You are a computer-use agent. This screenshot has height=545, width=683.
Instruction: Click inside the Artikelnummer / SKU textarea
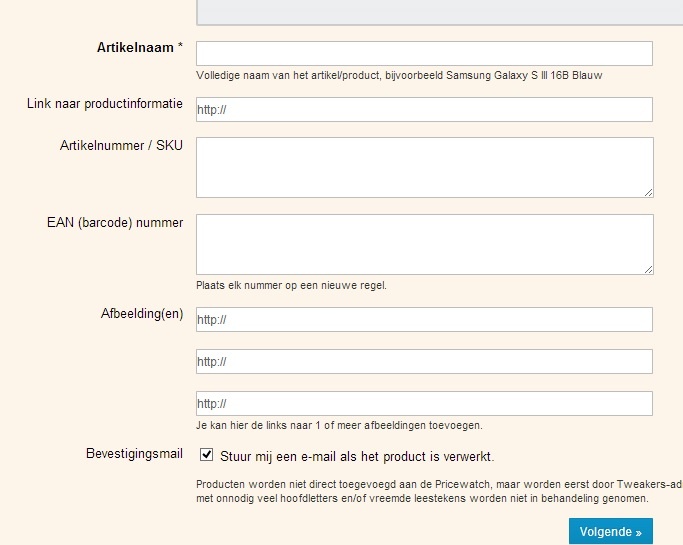[x=424, y=167]
